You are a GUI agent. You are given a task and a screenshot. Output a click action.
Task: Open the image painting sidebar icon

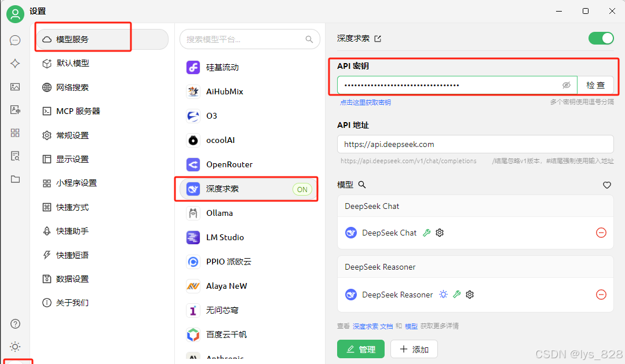click(x=15, y=86)
